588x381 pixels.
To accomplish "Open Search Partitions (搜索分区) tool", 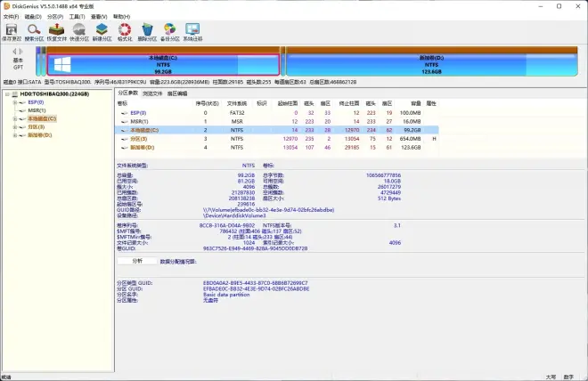I will point(34,30).
